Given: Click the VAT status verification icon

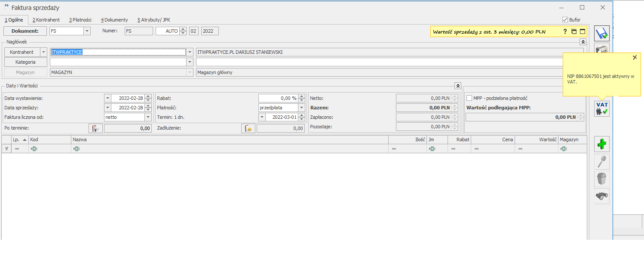Looking at the screenshot, I should point(602,108).
